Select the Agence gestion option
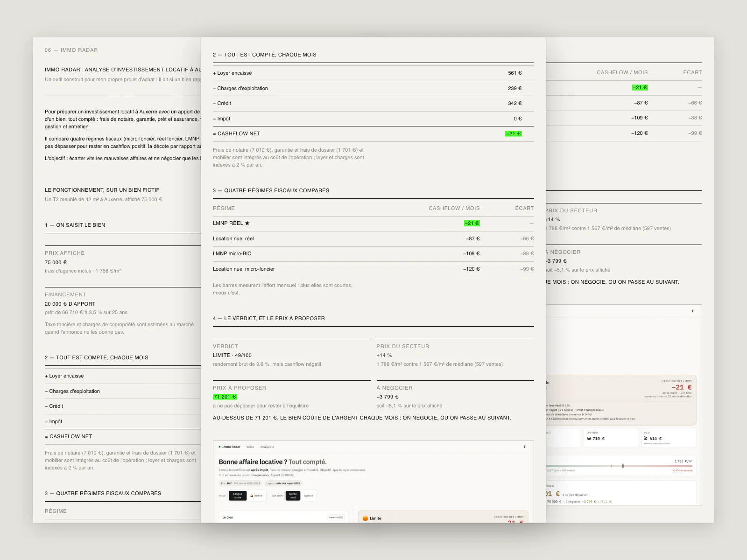This screenshot has width=747, height=560. click(309, 496)
